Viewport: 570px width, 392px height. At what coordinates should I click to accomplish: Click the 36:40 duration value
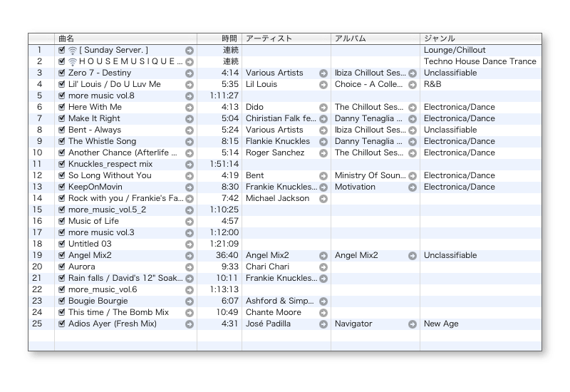[227, 255]
